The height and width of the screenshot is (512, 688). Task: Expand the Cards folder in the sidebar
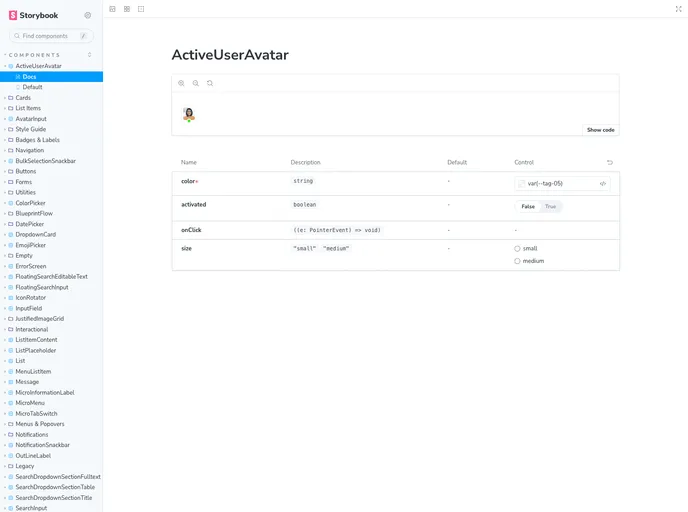click(x=23, y=98)
